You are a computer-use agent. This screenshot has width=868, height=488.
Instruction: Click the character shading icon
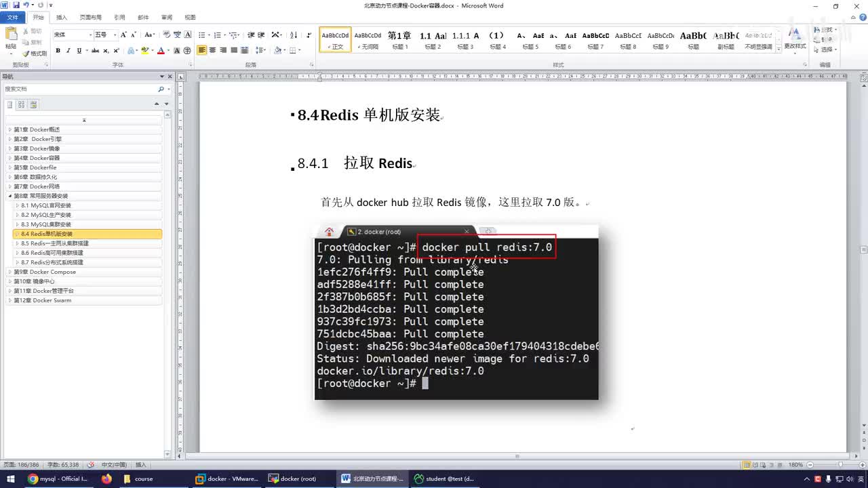[177, 50]
